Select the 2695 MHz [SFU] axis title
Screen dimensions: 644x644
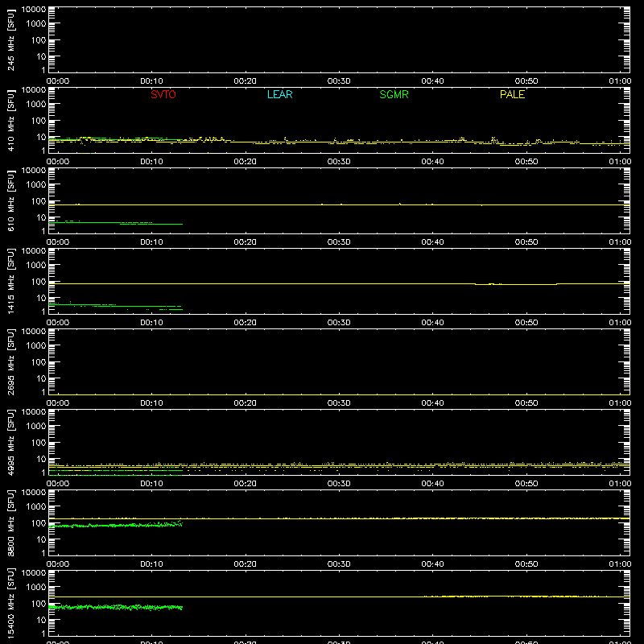point(11,361)
